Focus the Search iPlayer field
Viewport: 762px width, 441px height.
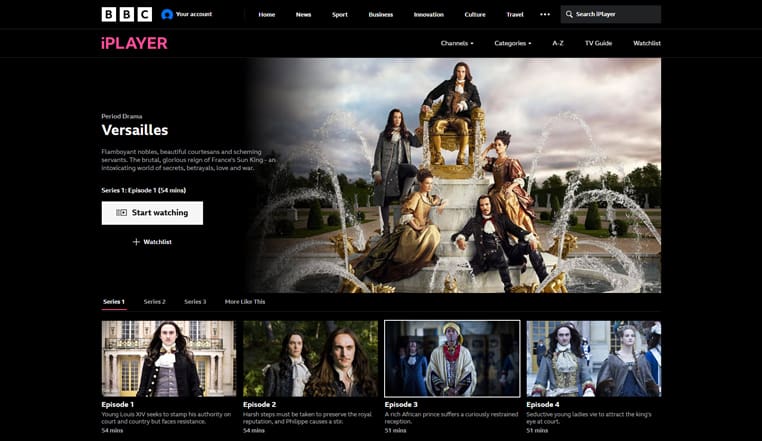tap(610, 14)
